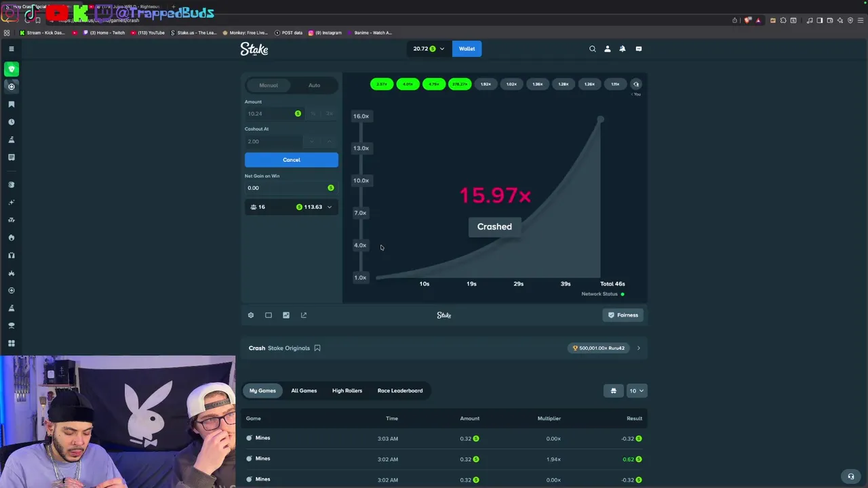This screenshot has width=868, height=488.
Task: Expand the 500,001.00x Ruru42 chevron
Action: click(x=638, y=348)
